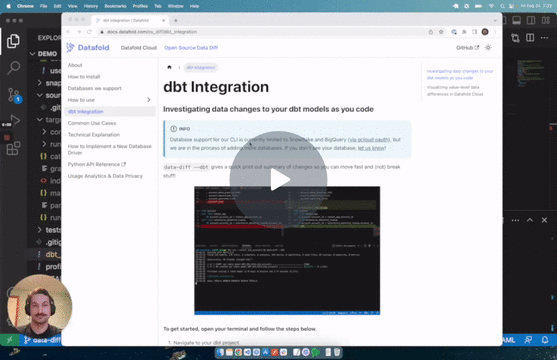Jump to Investigating data changes section link
Screen dimensions: 557x360
coord(460,74)
